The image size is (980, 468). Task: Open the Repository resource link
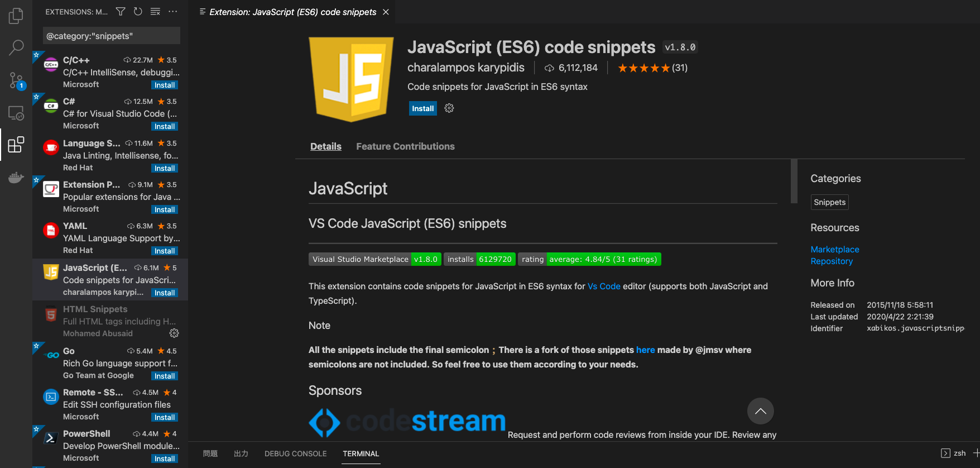tap(832, 261)
